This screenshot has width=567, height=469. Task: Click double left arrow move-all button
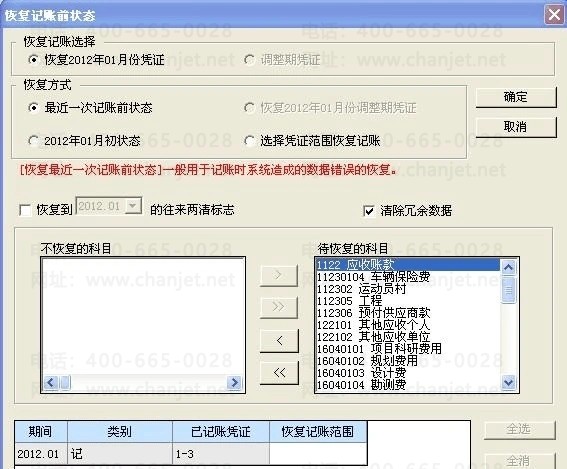(x=279, y=372)
